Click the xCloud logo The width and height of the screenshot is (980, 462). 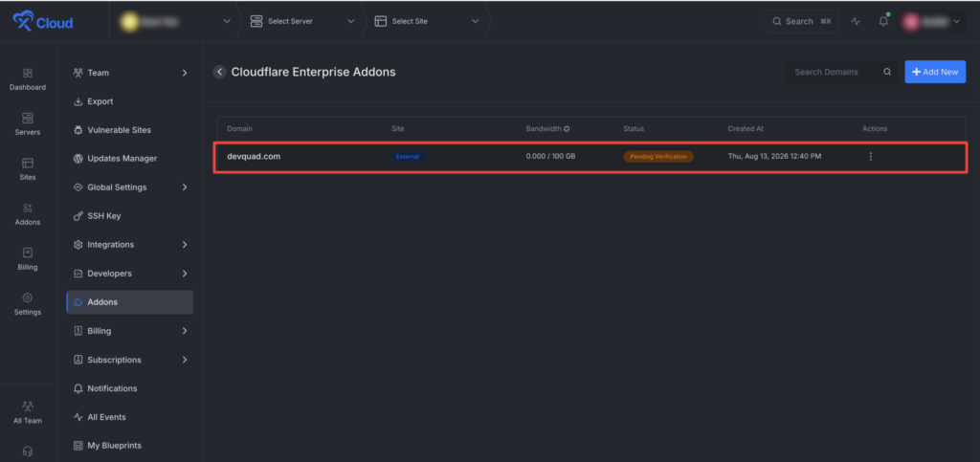pos(43,22)
